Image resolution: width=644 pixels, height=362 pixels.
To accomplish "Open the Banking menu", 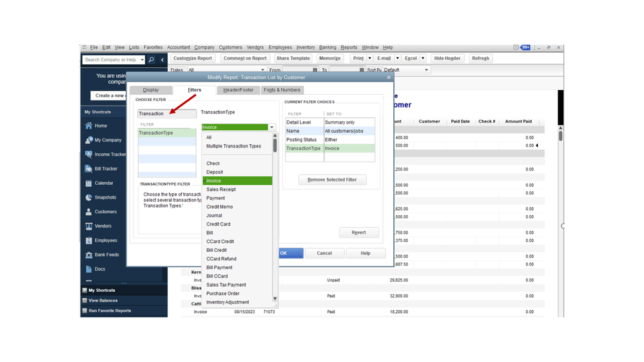I will 327,48.
